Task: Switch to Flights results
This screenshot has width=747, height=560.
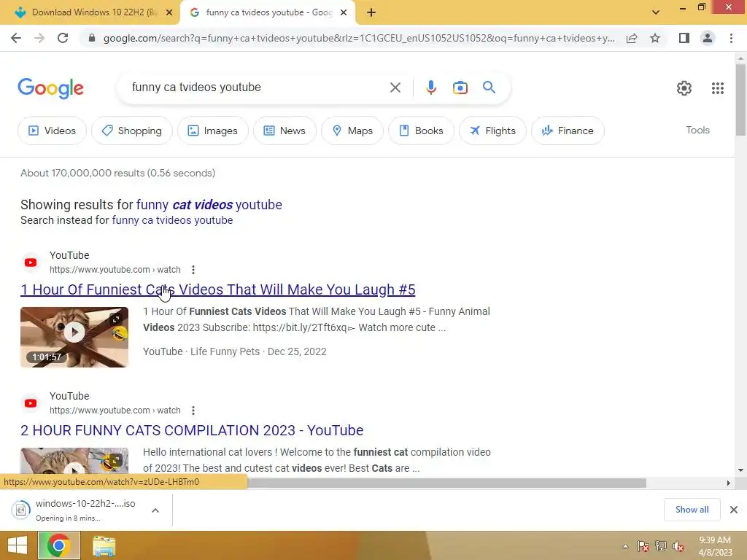Action: pyautogui.click(x=492, y=131)
